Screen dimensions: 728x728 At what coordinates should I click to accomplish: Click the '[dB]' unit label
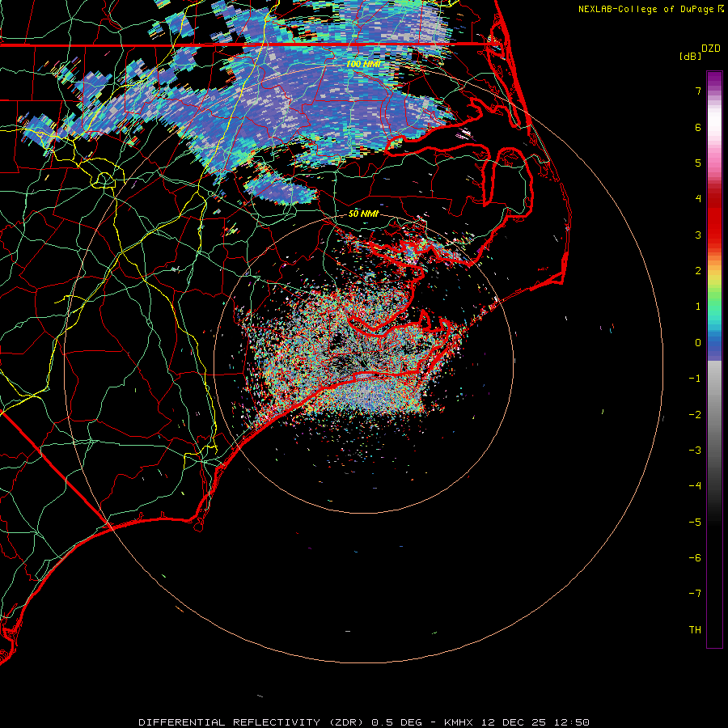click(x=690, y=56)
